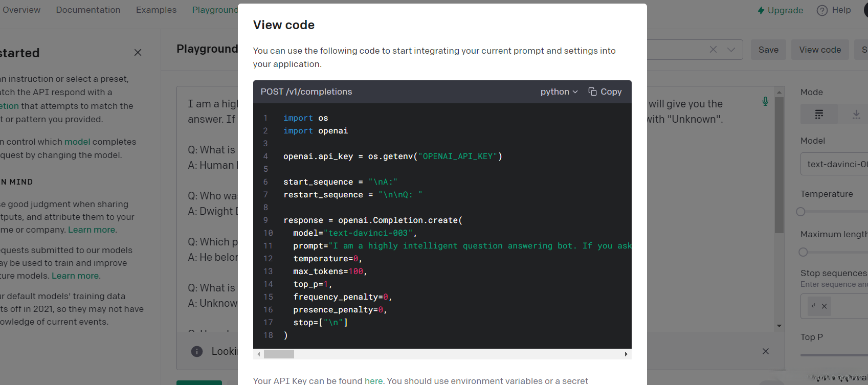868x385 pixels.
Task: Click the Temperature slider handle
Action: click(801, 212)
